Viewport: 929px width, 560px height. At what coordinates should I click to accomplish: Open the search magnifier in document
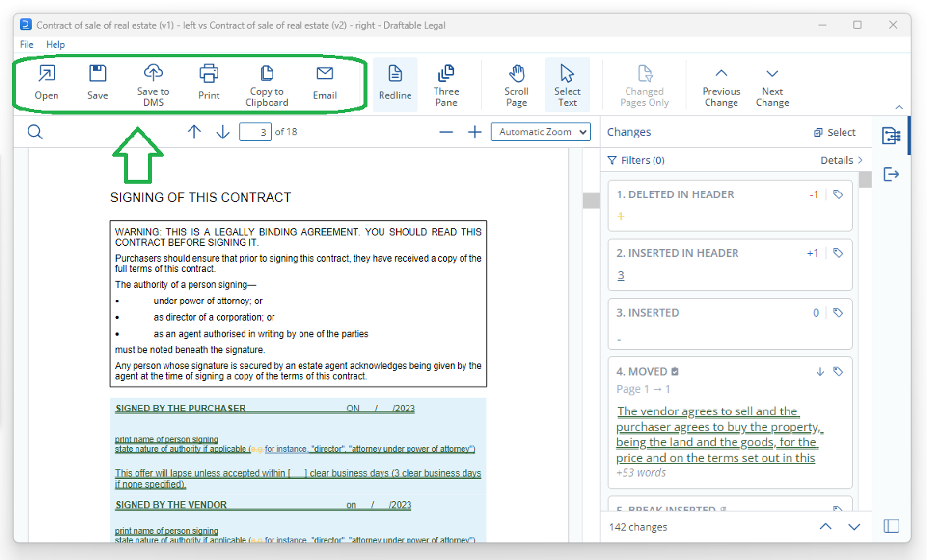pos(35,131)
